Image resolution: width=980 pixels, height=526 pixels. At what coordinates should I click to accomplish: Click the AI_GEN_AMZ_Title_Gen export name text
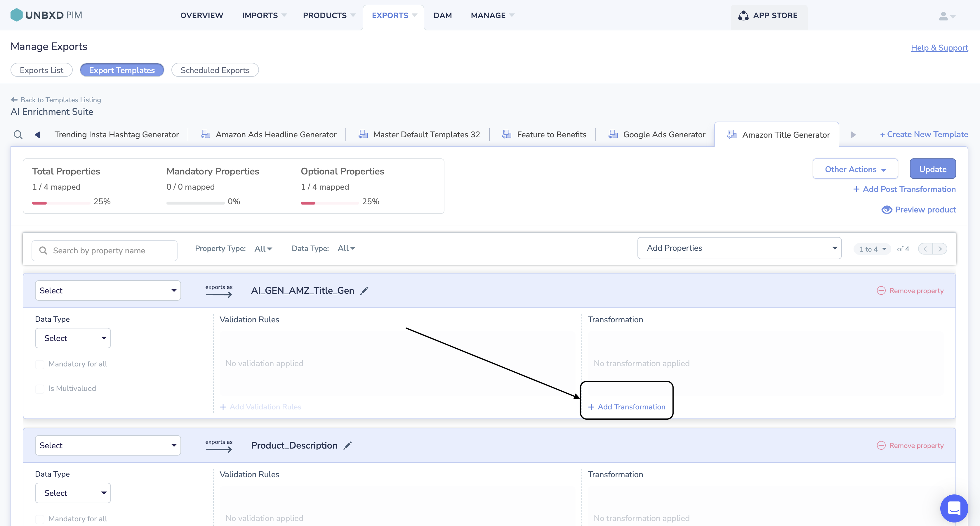pyautogui.click(x=303, y=291)
